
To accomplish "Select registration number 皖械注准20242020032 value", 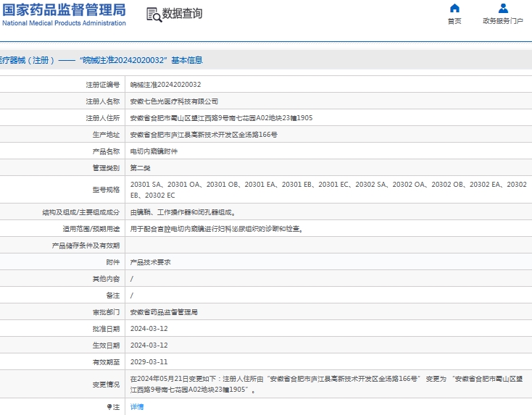I will coord(165,85).
